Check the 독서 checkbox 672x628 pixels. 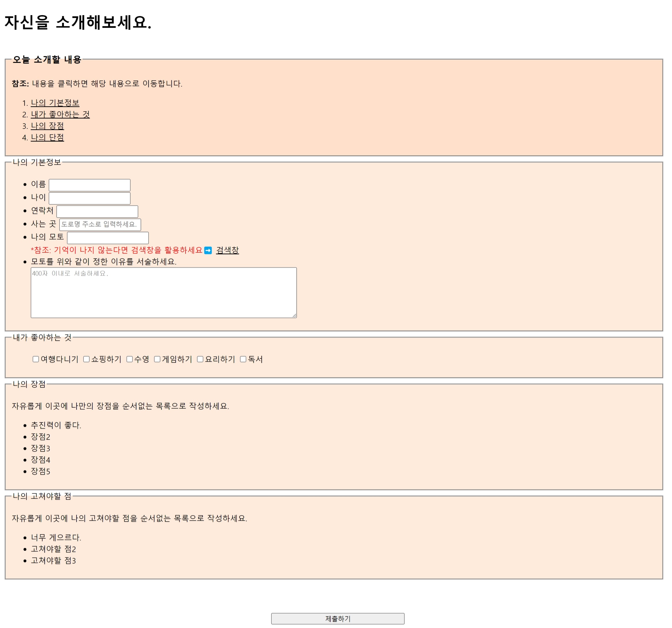click(243, 359)
